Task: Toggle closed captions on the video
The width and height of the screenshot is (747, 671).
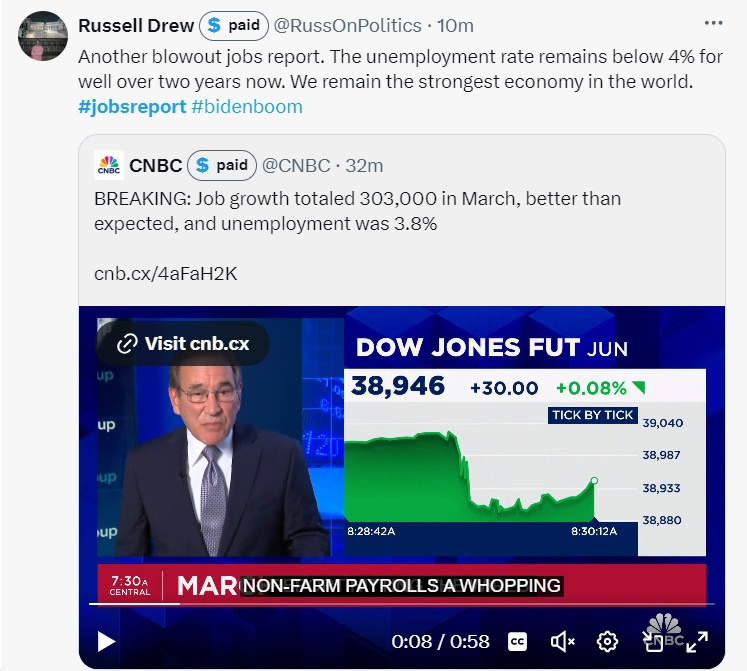Action: click(x=518, y=642)
